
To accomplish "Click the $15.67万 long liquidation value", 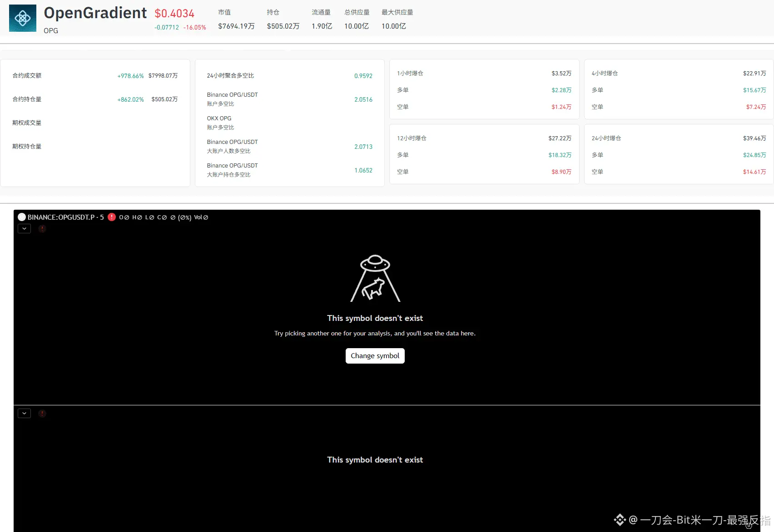I will tap(754, 90).
